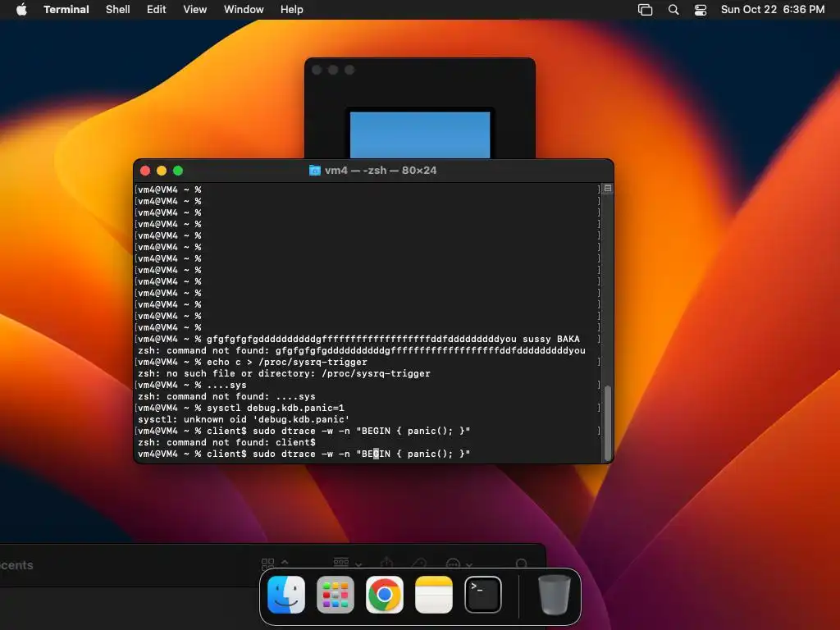Click the blue preview in the background window
This screenshot has width=840, height=630.
click(x=420, y=135)
